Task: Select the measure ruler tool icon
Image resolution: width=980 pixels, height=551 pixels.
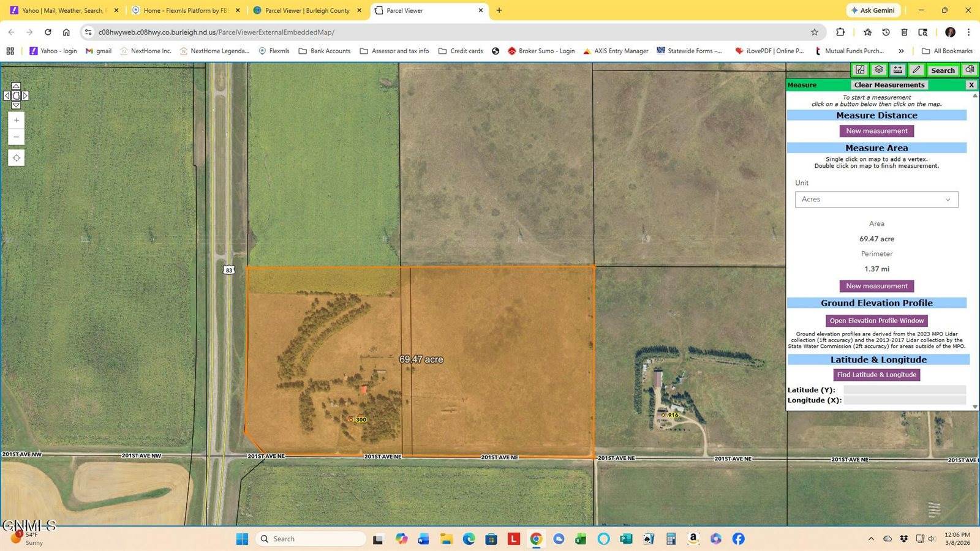Action: click(x=897, y=70)
